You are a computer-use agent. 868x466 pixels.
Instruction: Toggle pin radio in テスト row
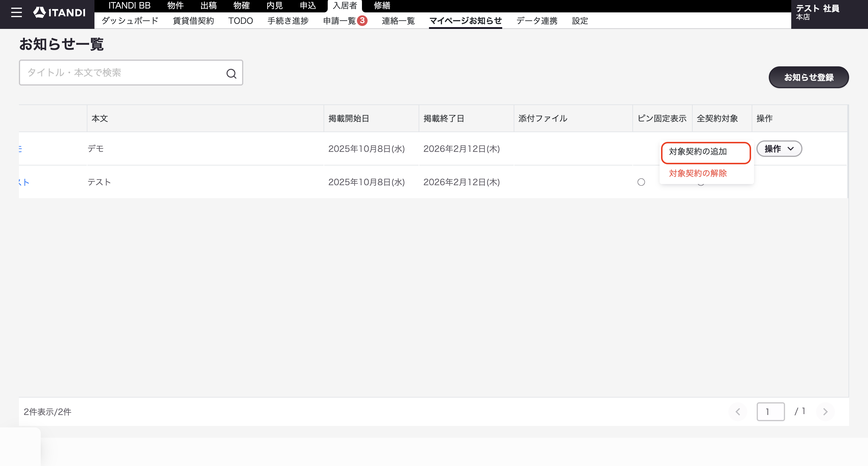tap(641, 182)
